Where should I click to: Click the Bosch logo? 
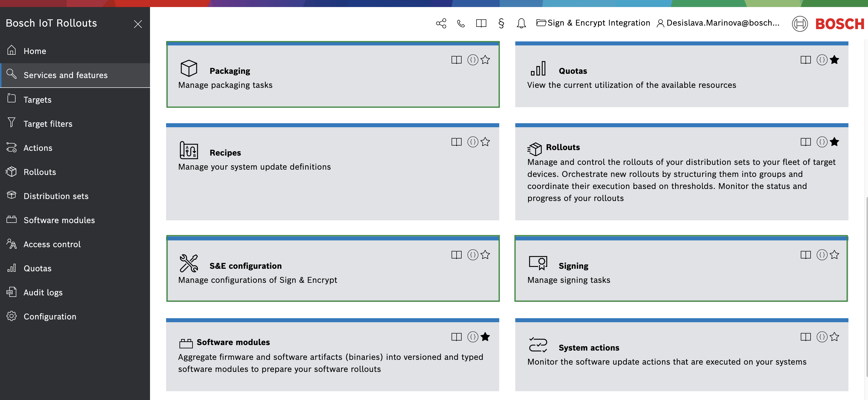coord(828,24)
